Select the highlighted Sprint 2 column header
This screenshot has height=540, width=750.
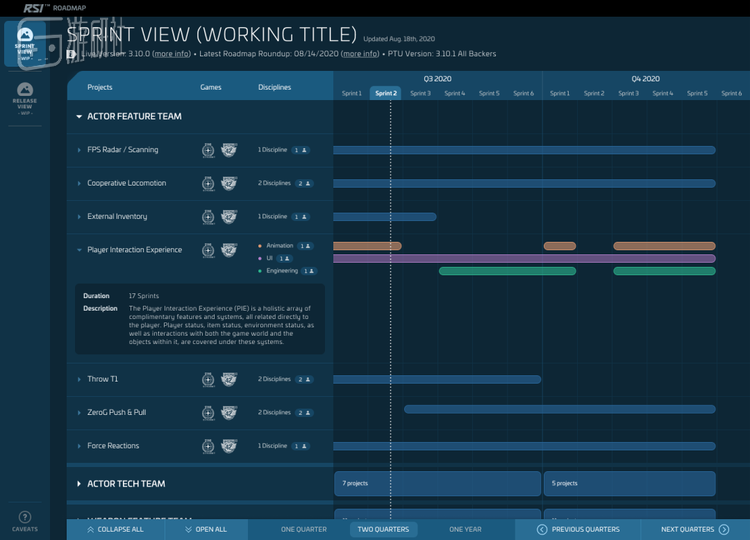386,93
